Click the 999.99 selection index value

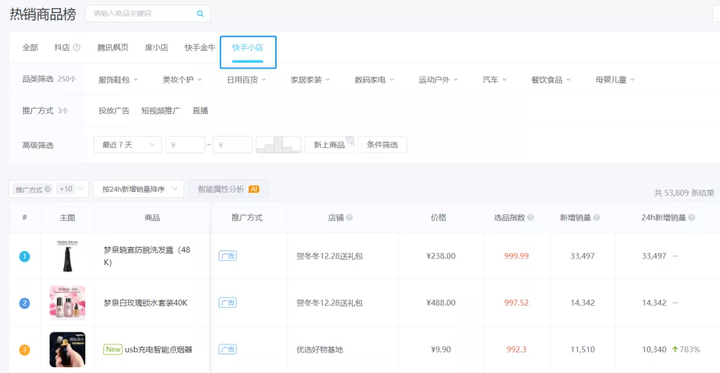pos(517,256)
